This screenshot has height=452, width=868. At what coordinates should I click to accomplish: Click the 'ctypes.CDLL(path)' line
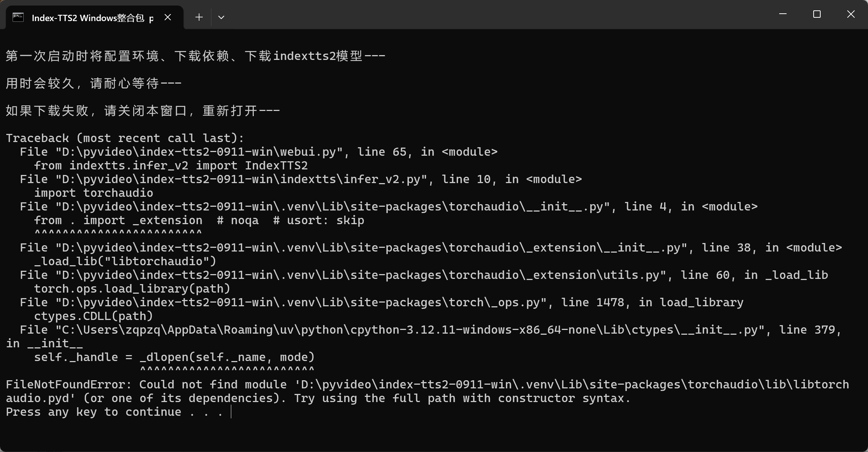coord(93,316)
